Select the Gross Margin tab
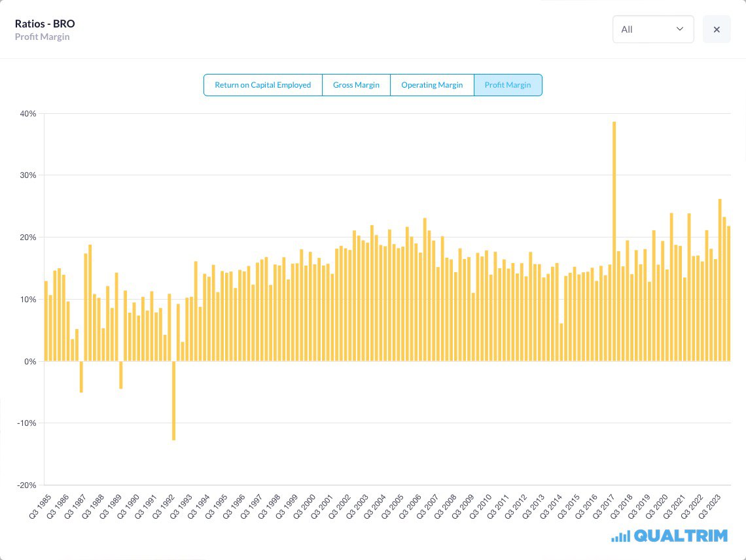The image size is (746, 560). (x=356, y=85)
